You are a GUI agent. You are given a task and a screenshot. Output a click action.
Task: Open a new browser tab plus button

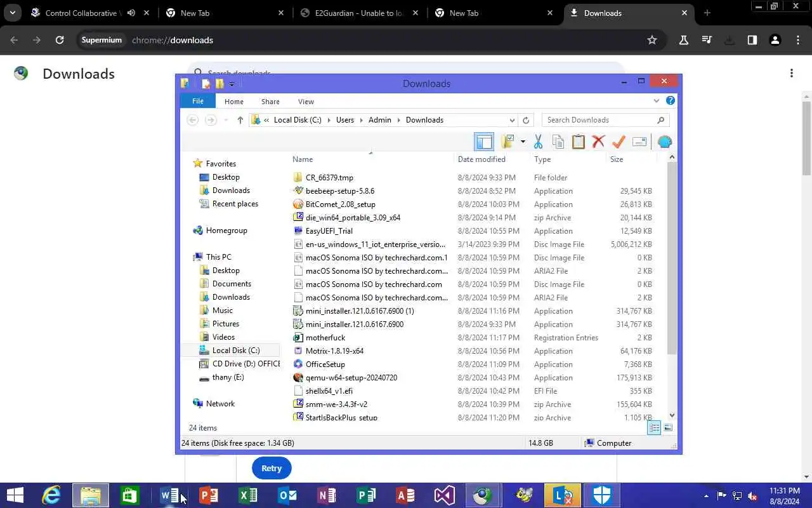tap(707, 13)
